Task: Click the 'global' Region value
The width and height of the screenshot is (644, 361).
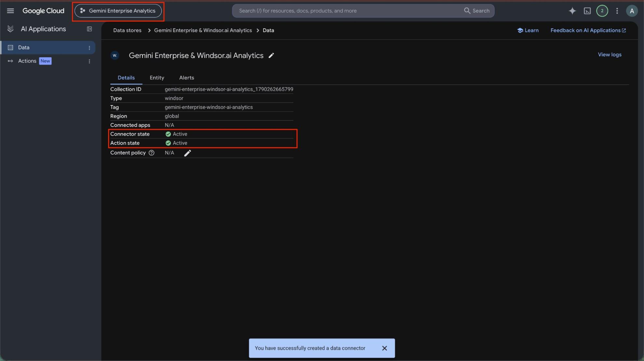Action: [x=172, y=116]
